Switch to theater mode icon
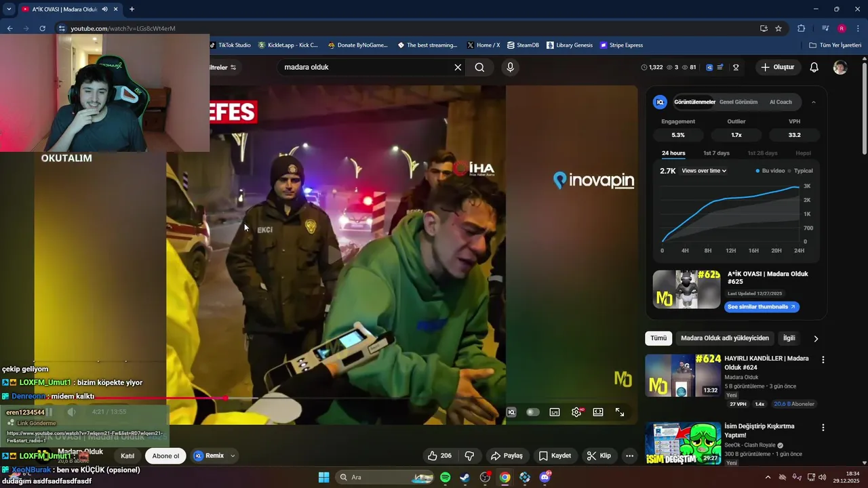The width and height of the screenshot is (868, 488). 598,412
